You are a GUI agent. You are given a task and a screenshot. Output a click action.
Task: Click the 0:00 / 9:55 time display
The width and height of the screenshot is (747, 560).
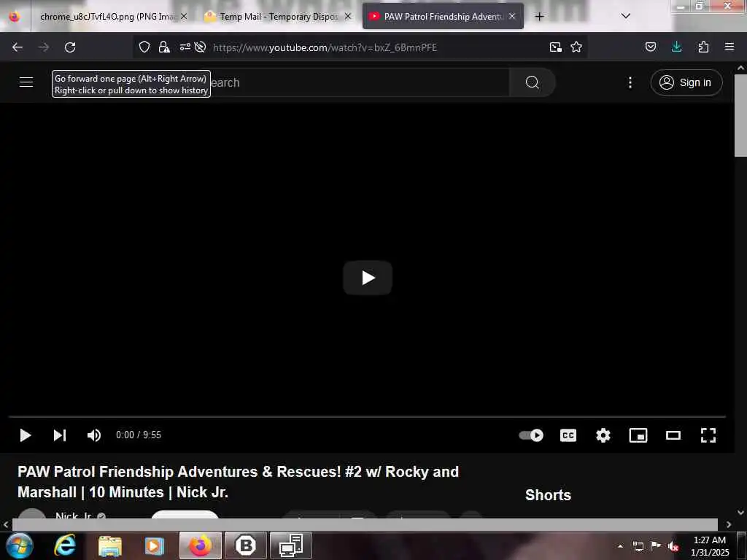[139, 435]
